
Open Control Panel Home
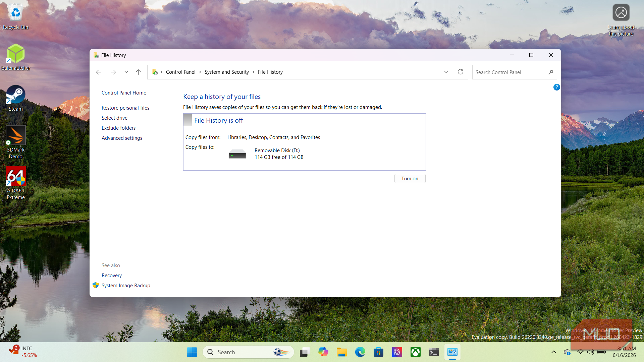click(124, 93)
